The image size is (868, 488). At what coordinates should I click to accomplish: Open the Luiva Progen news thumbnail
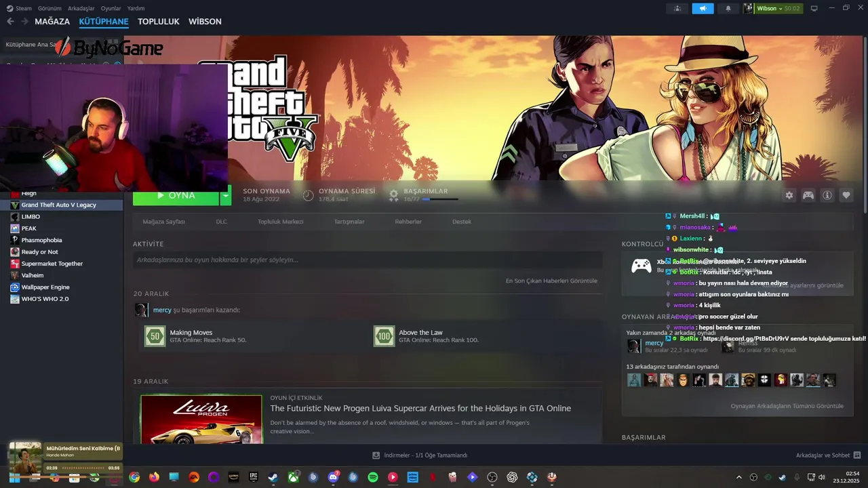click(x=201, y=419)
